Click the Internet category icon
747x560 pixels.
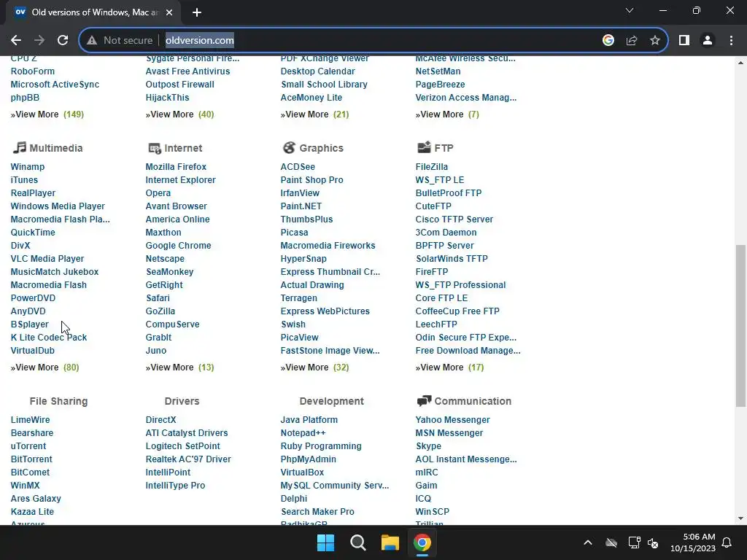(155, 148)
